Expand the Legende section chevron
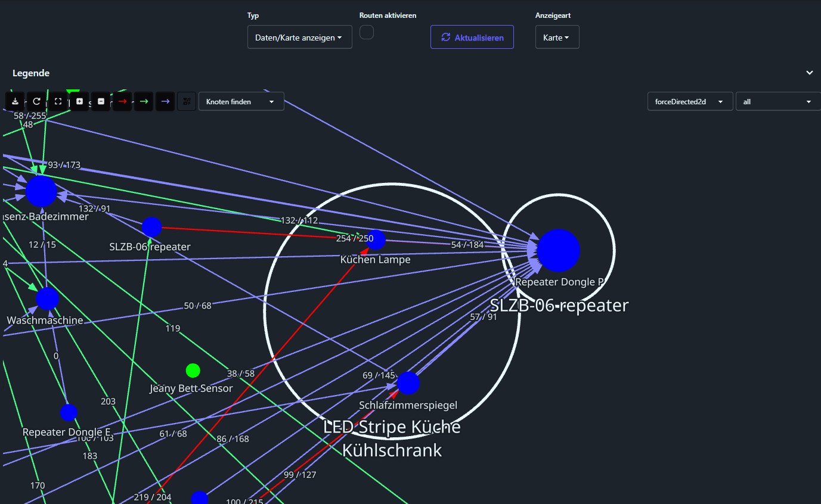The width and height of the screenshot is (821, 504). point(809,73)
